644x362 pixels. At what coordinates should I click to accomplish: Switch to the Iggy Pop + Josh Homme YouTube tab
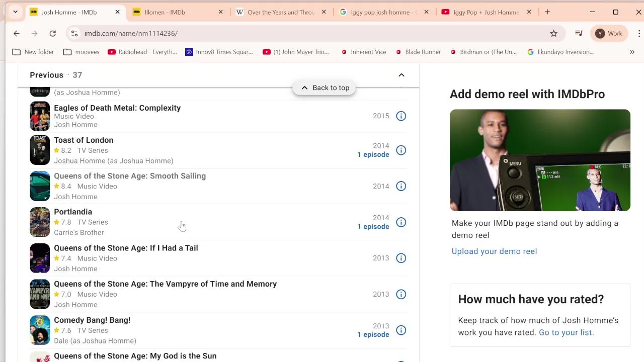click(x=486, y=12)
